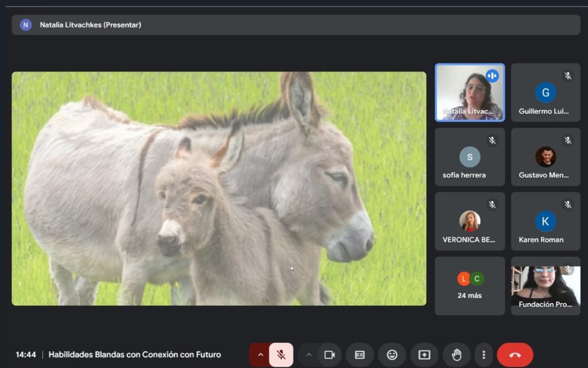Open the 24 más participants tile

[x=469, y=286]
